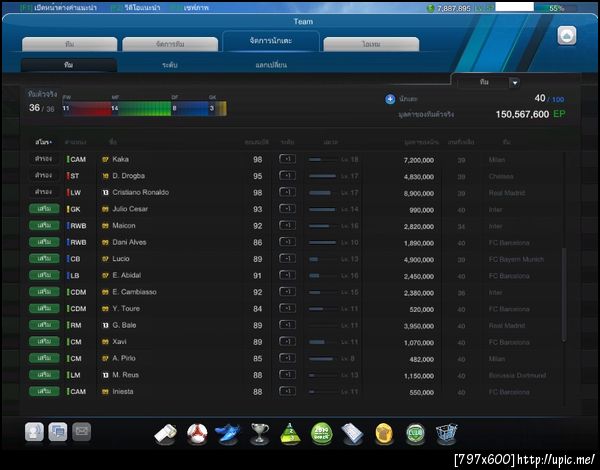The width and height of the screenshot is (600, 470).
Task: Click the CDM position of E. Cambiasso
Action: tap(78, 292)
